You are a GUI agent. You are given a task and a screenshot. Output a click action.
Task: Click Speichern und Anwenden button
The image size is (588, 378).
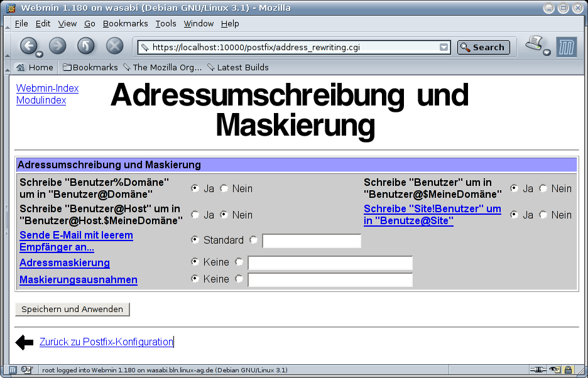point(72,310)
